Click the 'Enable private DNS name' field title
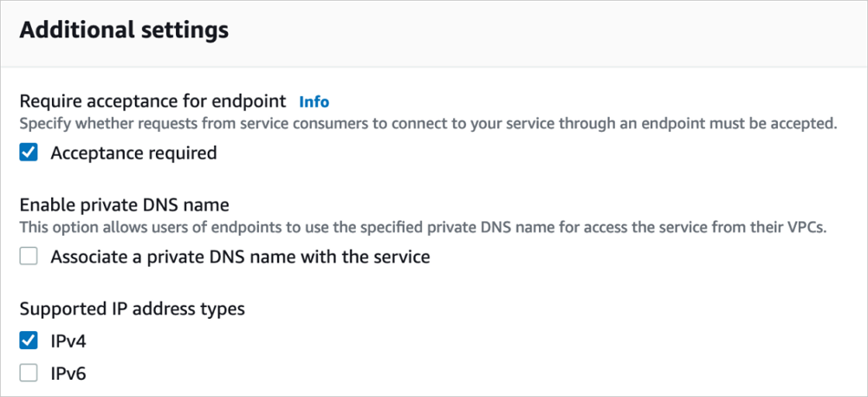This screenshot has width=868, height=397. [124, 205]
